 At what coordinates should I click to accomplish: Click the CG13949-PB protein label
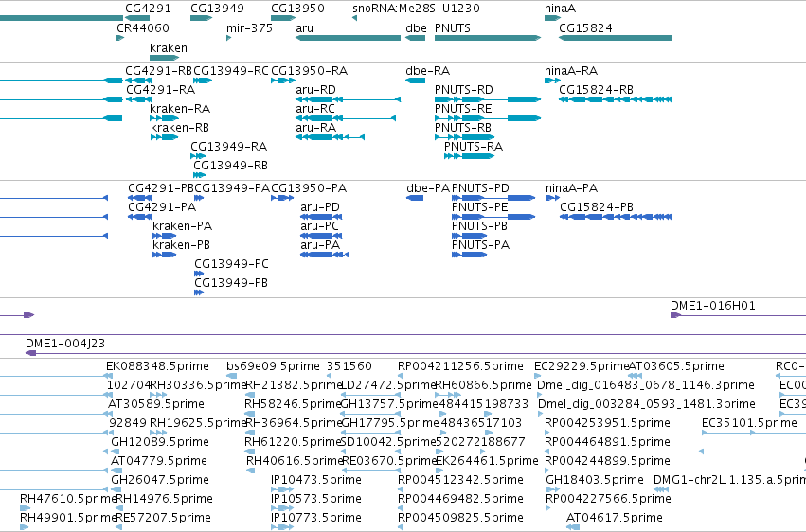pyautogui.click(x=231, y=283)
